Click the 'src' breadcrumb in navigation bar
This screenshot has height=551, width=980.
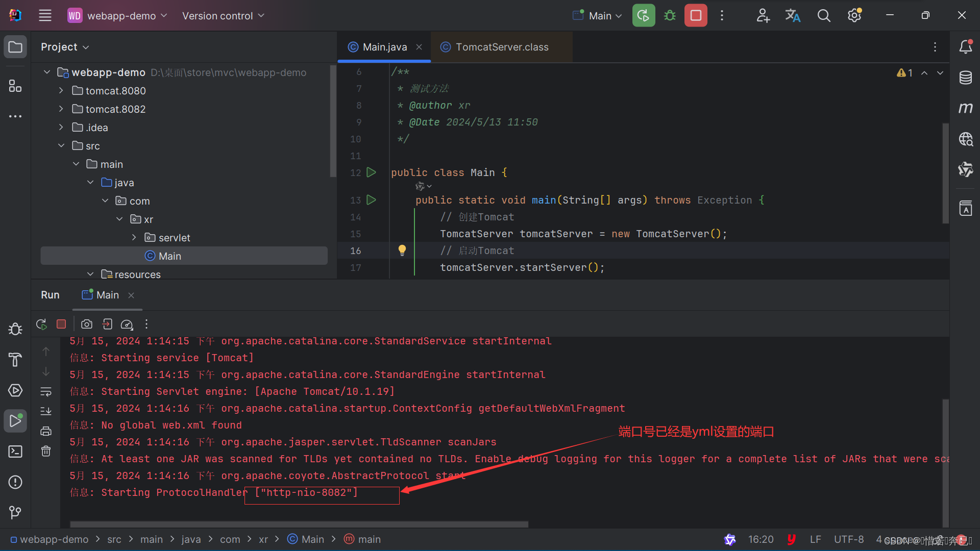point(114,539)
